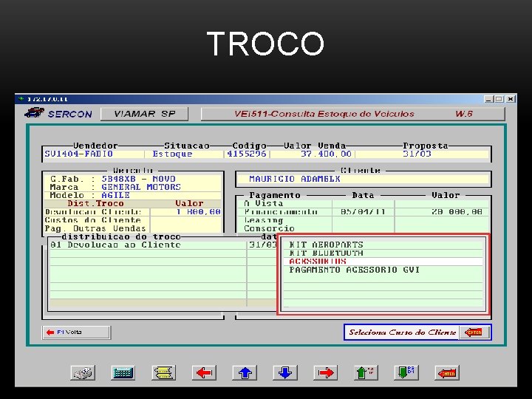Maximize the 172.17.0.11 window
The height and width of the screenshot is (399, 532).
(499, 99)
